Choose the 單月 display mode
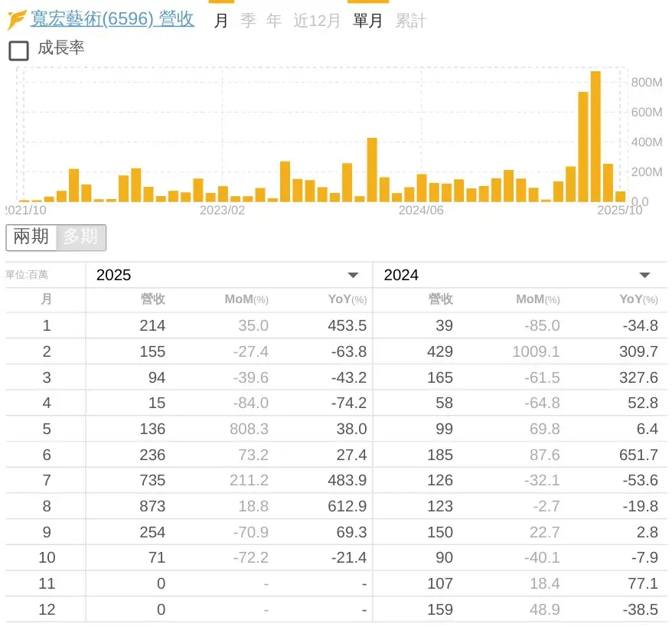The image size is (672, 627). pos(368,21)
